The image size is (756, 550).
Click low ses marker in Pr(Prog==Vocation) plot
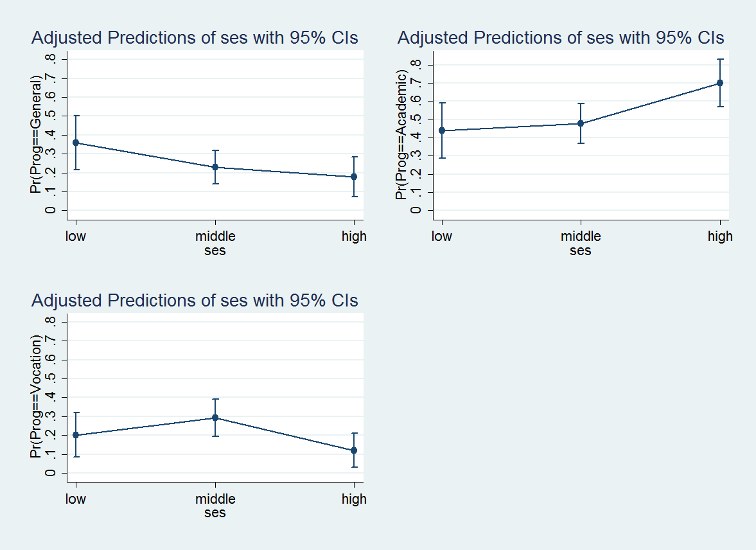pyautogui.click(x=76, y=435)
